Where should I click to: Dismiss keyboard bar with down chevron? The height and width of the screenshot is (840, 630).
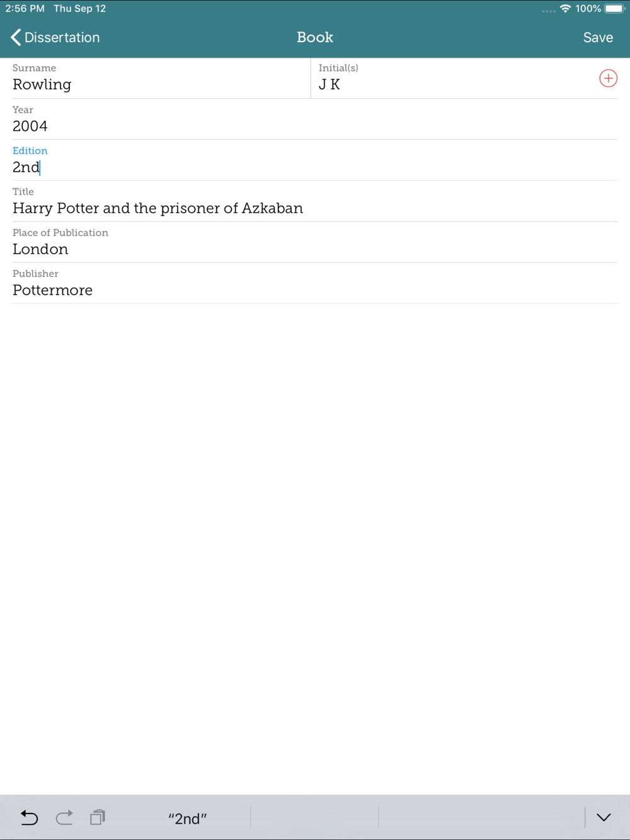pos(604,818)
